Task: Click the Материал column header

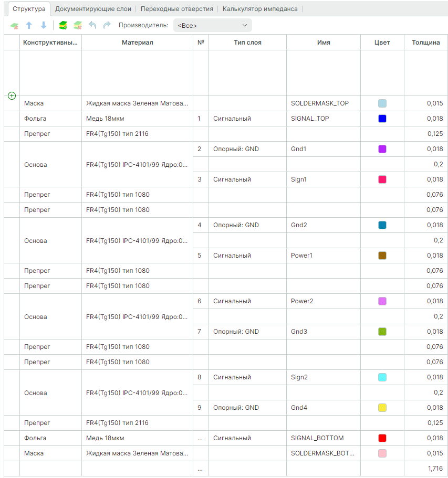Action: pos(137,43)
